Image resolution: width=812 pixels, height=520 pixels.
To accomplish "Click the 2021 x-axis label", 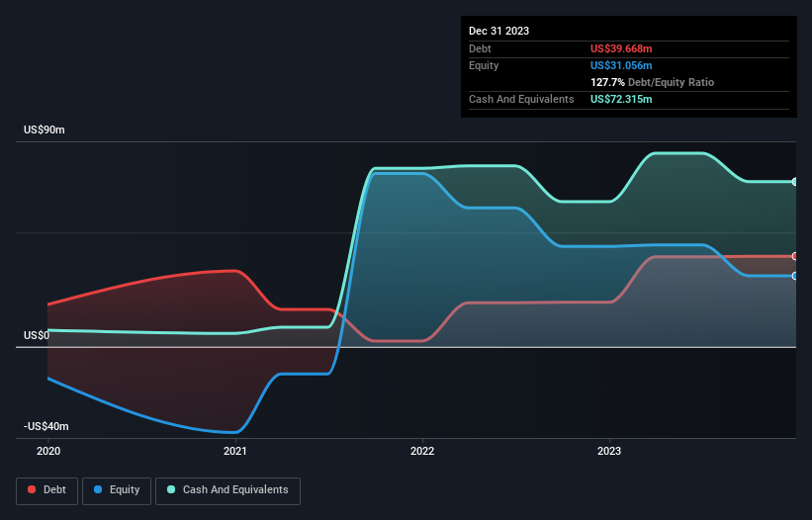I will click(235, 451).
